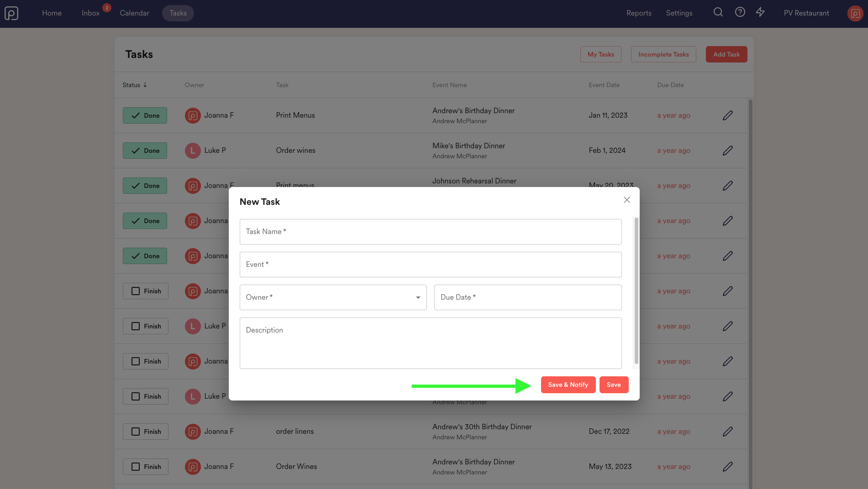The width and height of the screenshot is (868, 489).
Task: Filter by Incomplete Tasks
Action: point(663,54)
